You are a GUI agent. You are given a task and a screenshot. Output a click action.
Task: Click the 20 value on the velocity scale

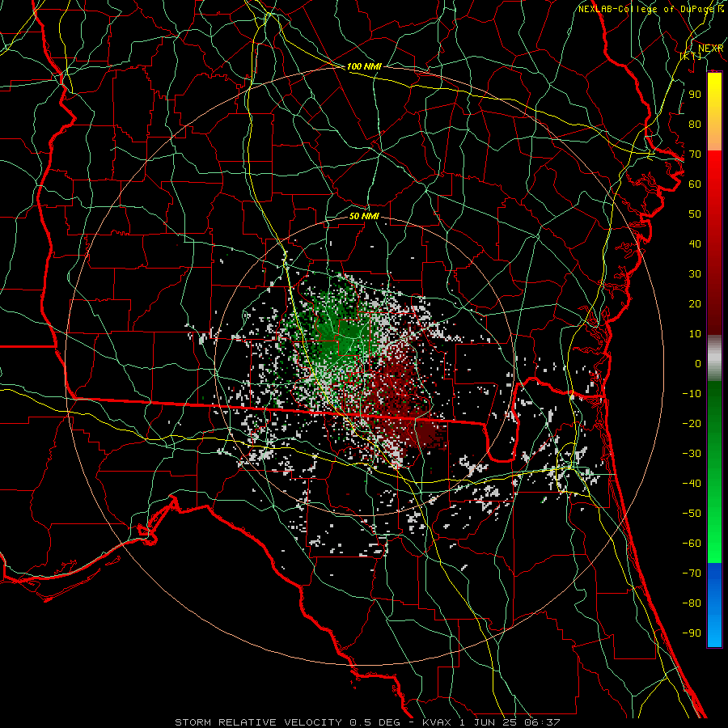695,304
